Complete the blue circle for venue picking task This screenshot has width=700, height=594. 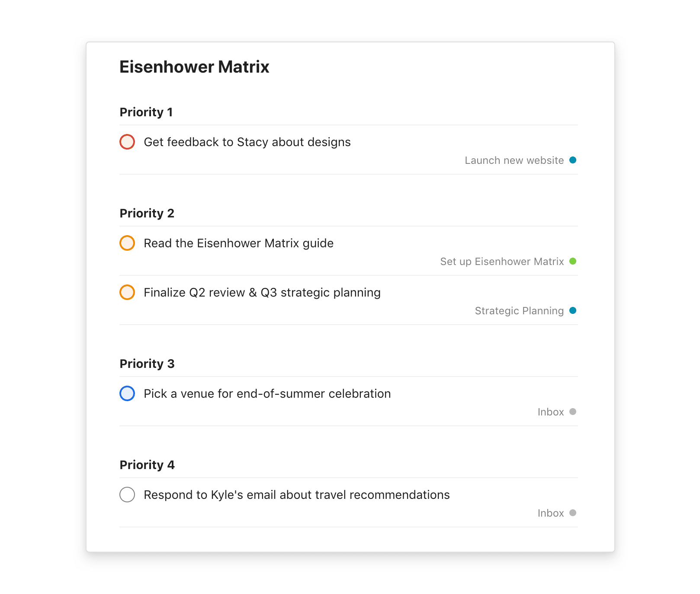click(127, 393)
